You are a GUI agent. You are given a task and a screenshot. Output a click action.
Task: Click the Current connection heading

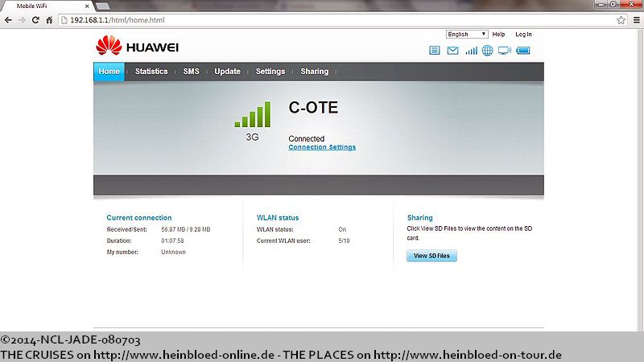[139, 218]
